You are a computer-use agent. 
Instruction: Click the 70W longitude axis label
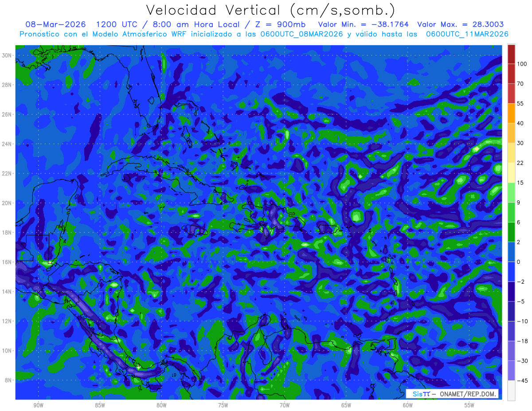285,405
